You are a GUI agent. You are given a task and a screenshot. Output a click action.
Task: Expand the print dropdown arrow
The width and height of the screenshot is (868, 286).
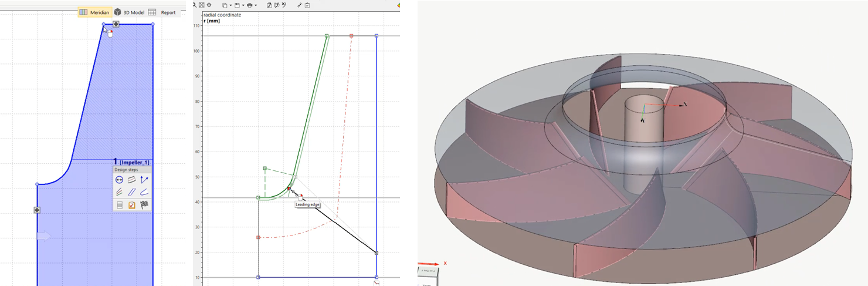256,5
